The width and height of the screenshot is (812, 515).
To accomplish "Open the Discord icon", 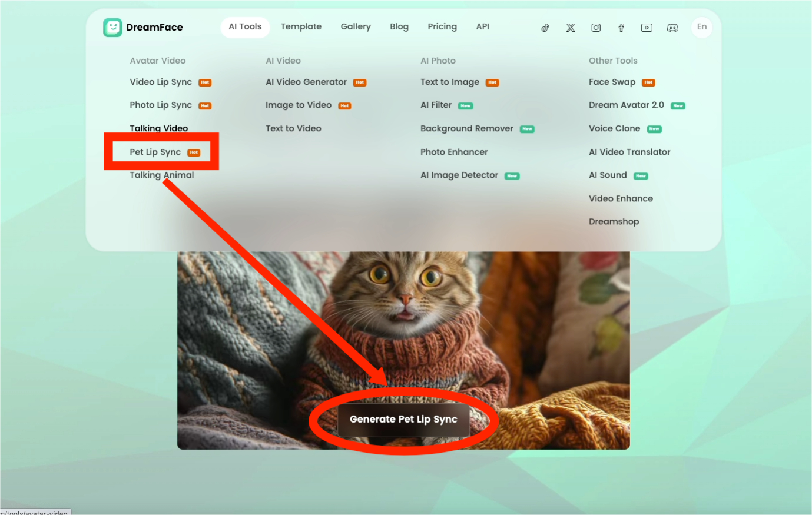I will point(672,28).
